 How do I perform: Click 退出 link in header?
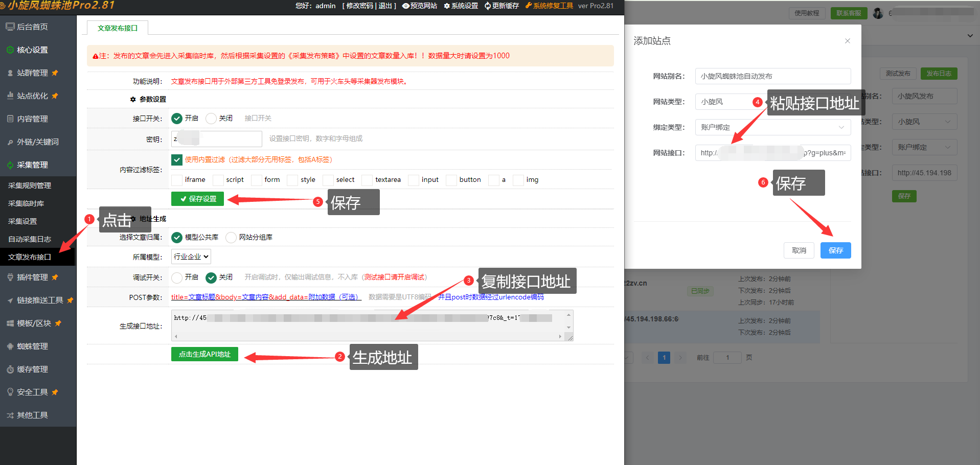[x=385, y=6]
